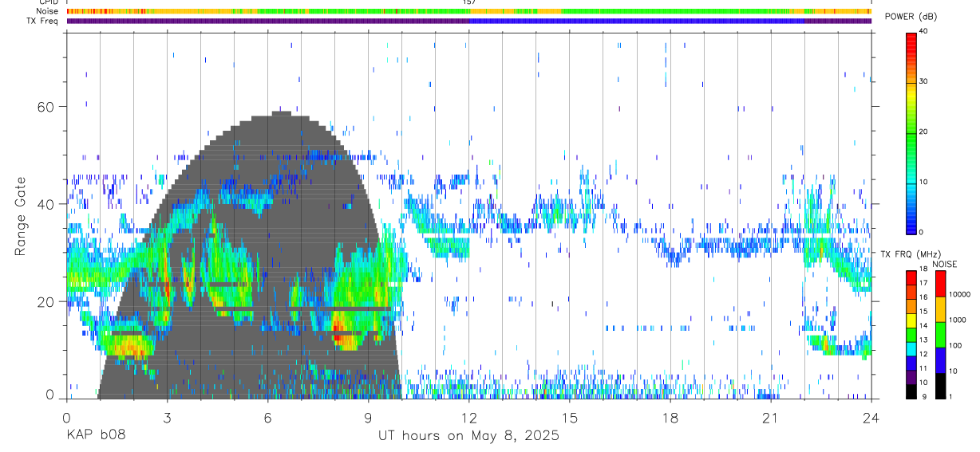Click the '15' hour tick on the time axis
Viewport: 980px width, 452px height.
coord(570,418)
